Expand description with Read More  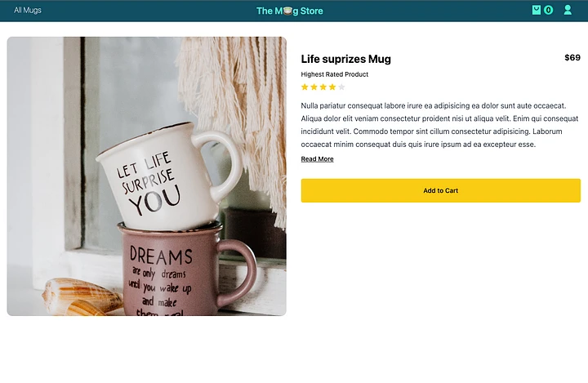coord(317,159)
